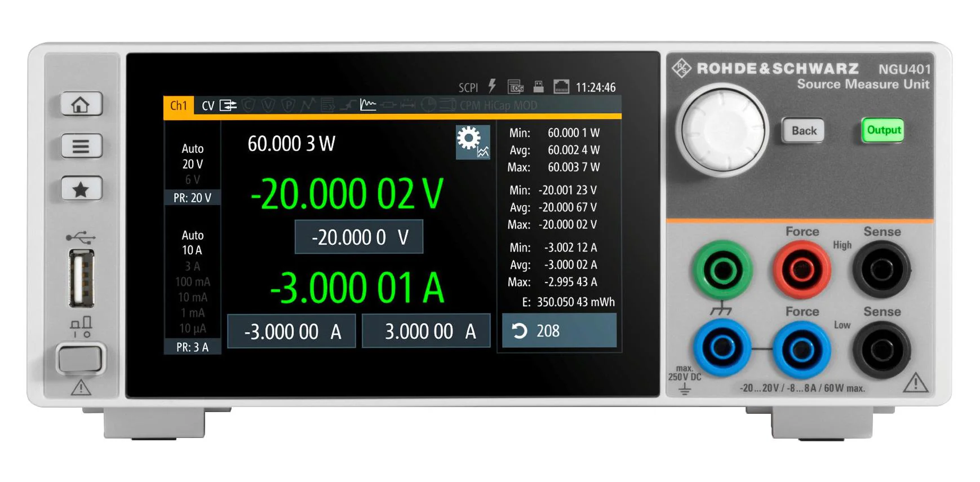Select the 10 µA current range
Image resolution: width=980 pixels, height=482 pixels.
pyautogui.click(x=192, y=328)
